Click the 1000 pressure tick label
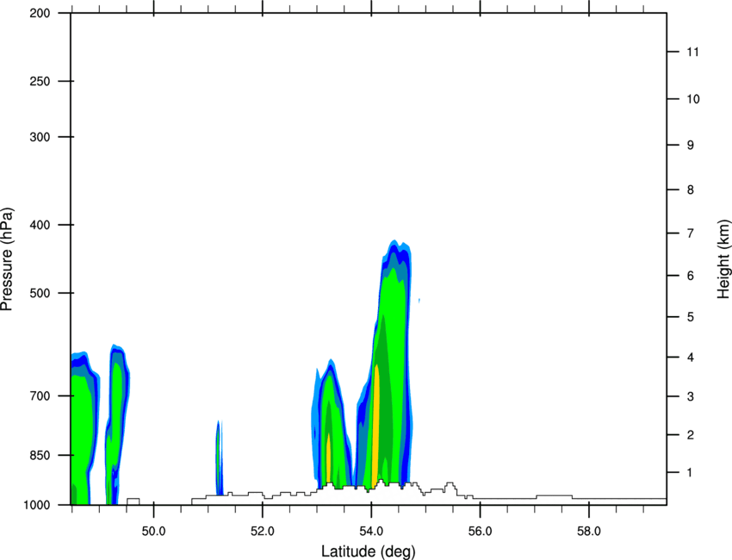 pyautogui.click(x=37, y=505)
